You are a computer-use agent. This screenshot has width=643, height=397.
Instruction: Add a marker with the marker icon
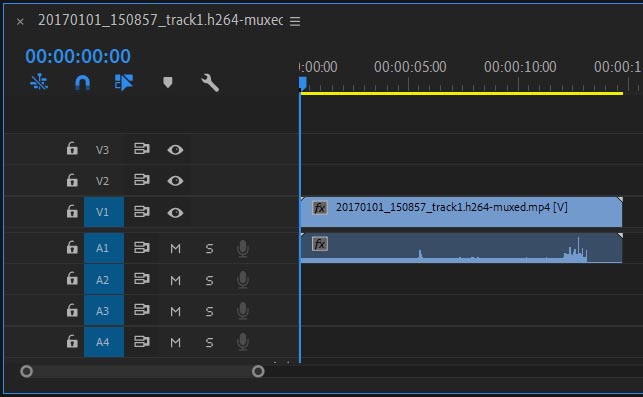click(x=167, y=82)
